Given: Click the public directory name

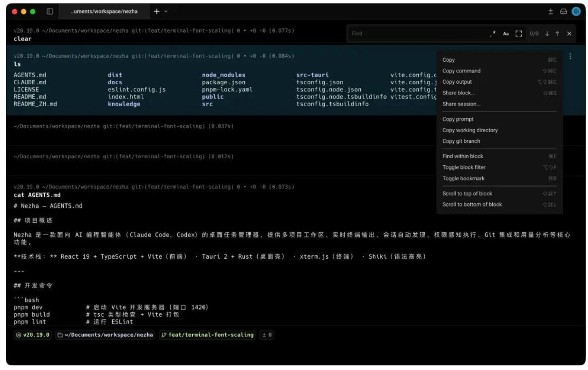Looking at the screenshot, I should click(213, 97).
